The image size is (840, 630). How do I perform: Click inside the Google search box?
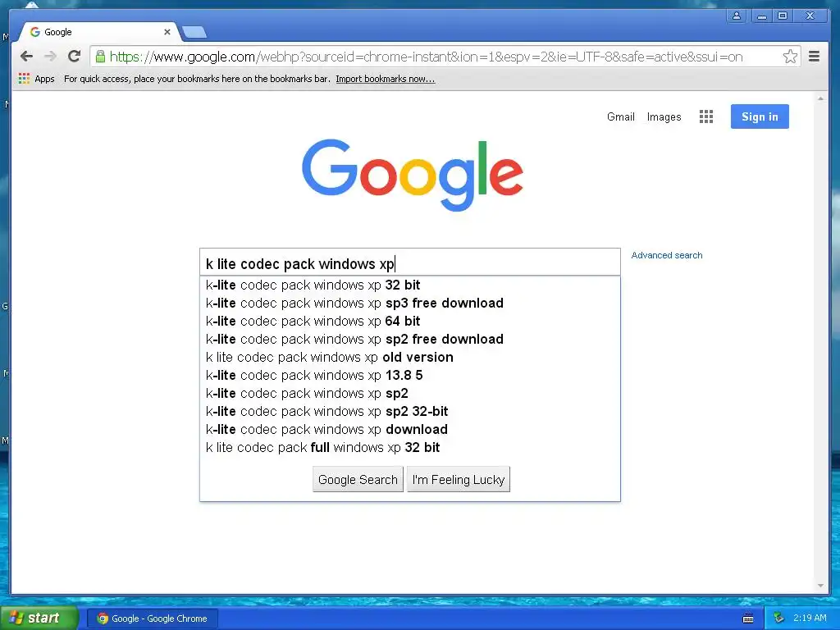tap(410, 262)
